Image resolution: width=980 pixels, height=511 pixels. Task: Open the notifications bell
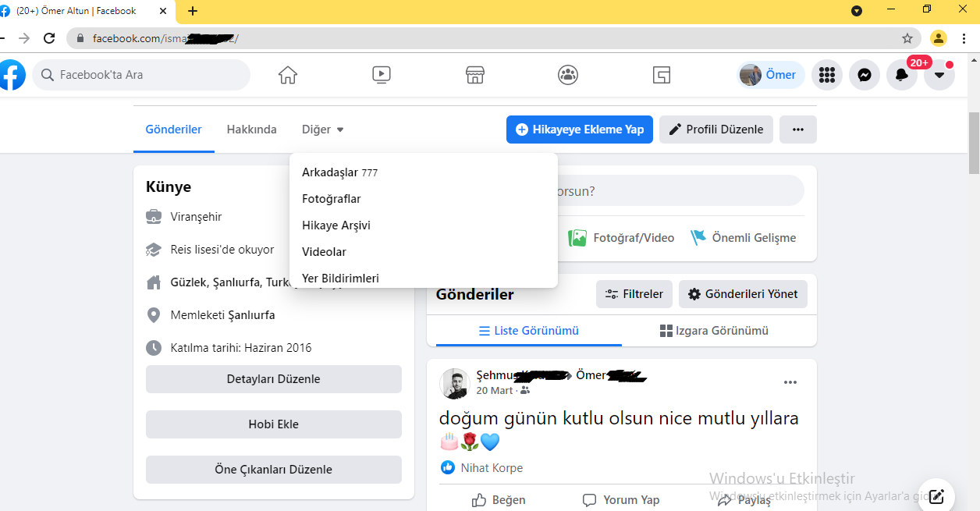tap(902, 75)
